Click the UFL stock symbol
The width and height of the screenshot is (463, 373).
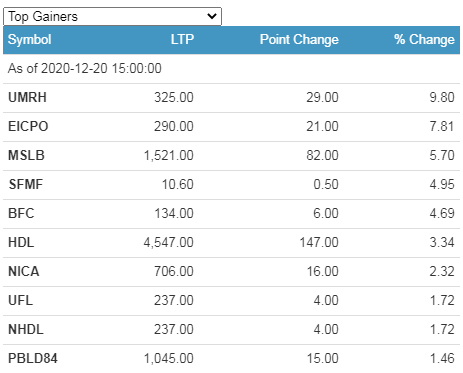21,300
